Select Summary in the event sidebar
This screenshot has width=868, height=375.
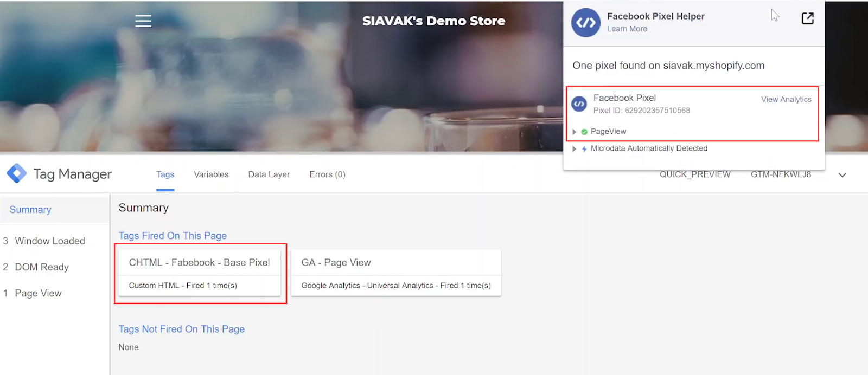point(54,210)
